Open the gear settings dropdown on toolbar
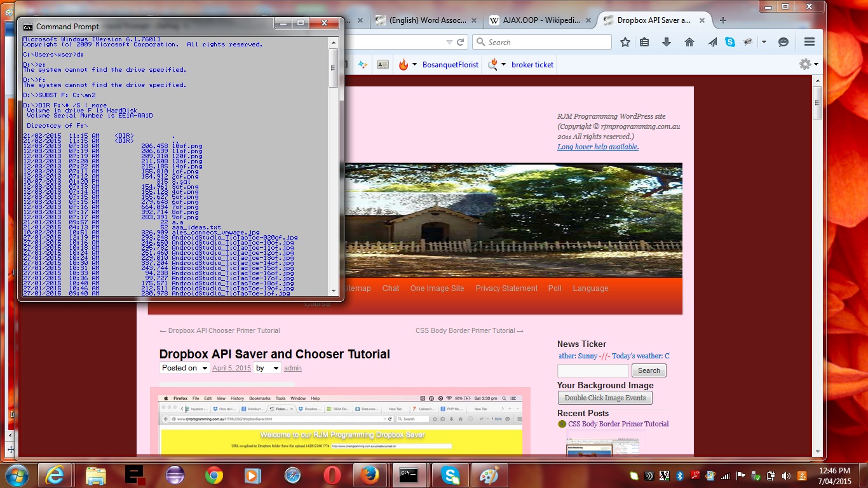Image resolution: width=868 pixels, height=488 pixels. pyautogui.click(x=808, y=64)
